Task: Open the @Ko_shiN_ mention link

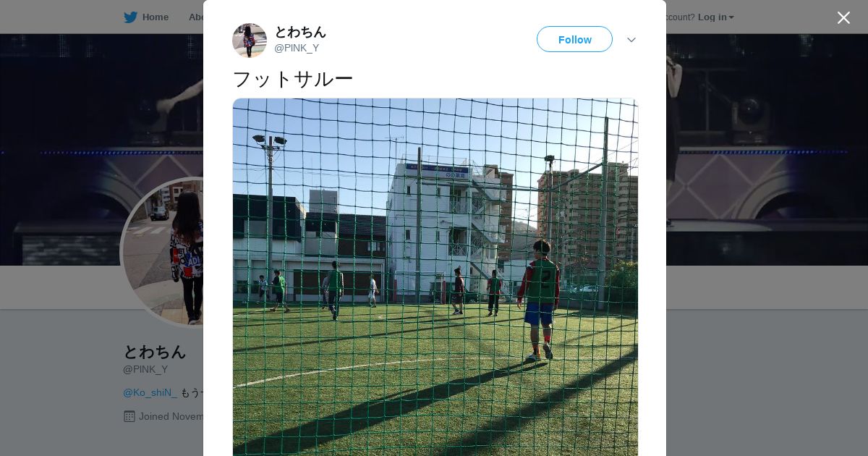Action: pyautogui.click(x=150, y=392)
